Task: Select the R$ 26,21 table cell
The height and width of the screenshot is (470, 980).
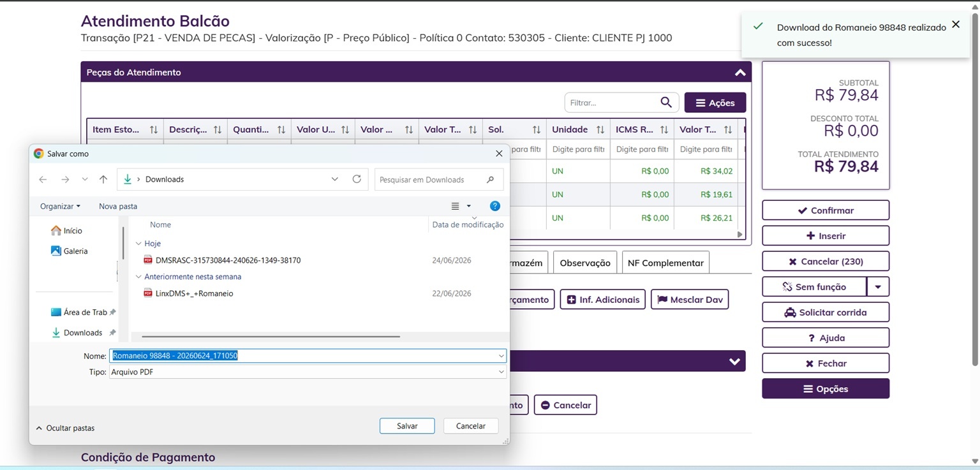Action: 706,217
